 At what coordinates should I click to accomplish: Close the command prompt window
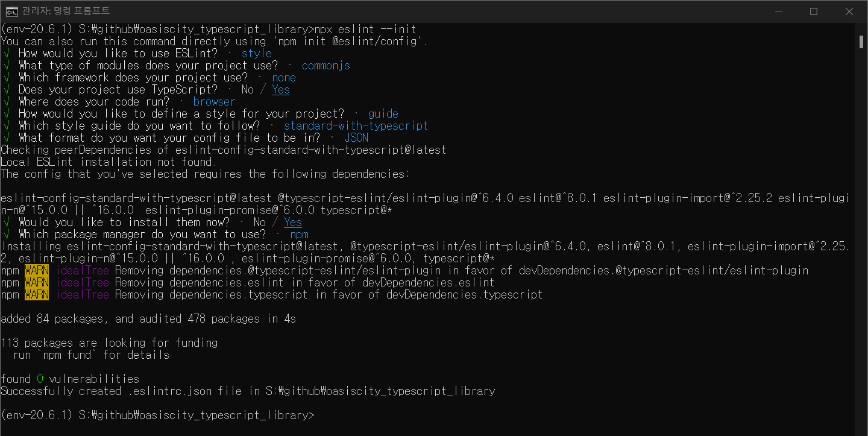pyautogui.click(x=849, y=11)
